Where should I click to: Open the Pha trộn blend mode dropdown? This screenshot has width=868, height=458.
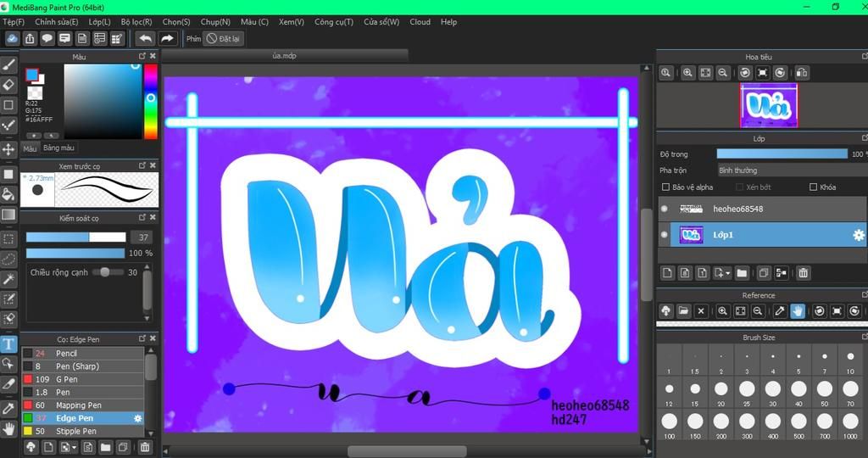coord(792,170)
